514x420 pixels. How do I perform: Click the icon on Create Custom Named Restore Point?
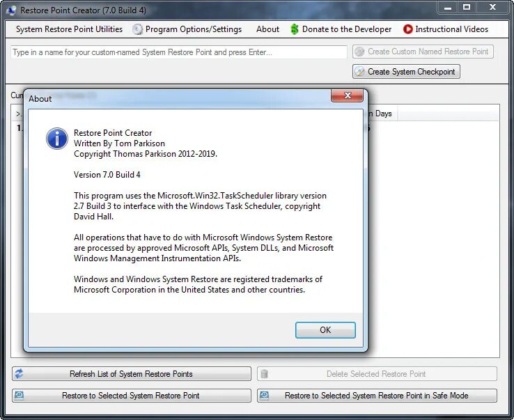[x=360, y=52]
